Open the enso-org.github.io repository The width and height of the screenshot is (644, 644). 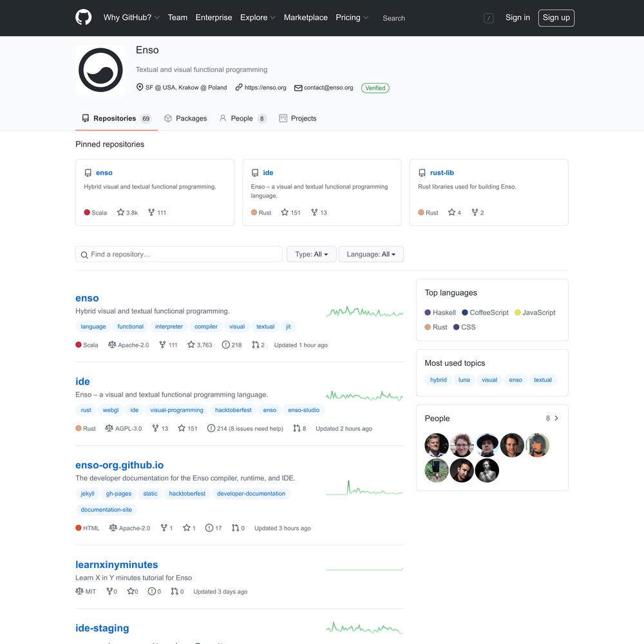(120, 465)
